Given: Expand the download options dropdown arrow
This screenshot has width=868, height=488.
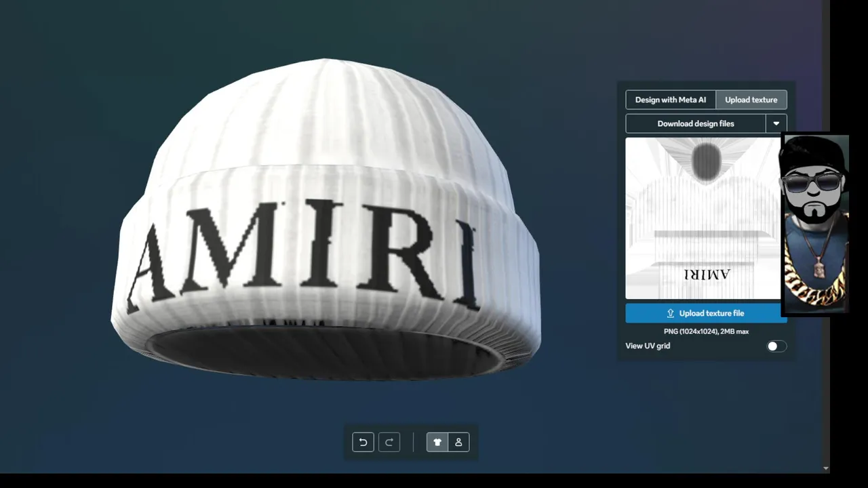Looking at the screenshot, I should 776,123.
